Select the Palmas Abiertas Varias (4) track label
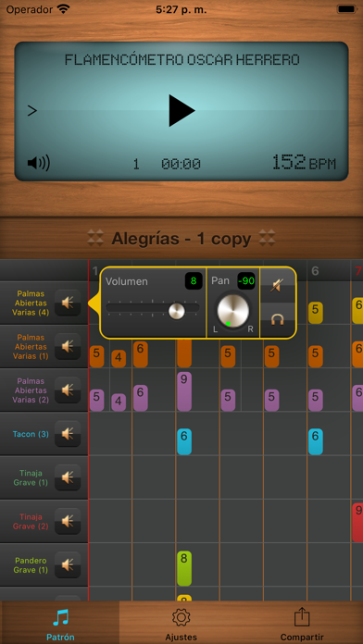The width and height of the screenshot is (363, 644). [x=31, y=303]
